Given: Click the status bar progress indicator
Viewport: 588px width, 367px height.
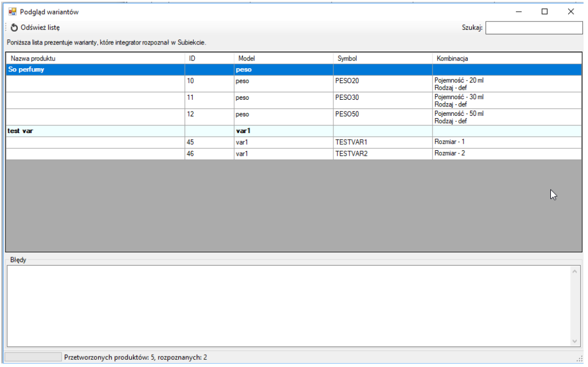Looking at the screenshot, I should pyautogui.click(x=33, y=357).
